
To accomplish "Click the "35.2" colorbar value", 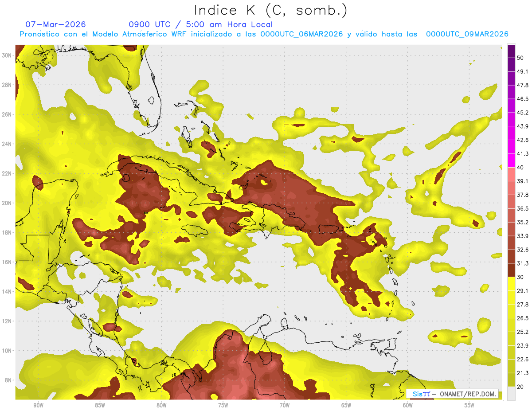I will tap(523, 222).
